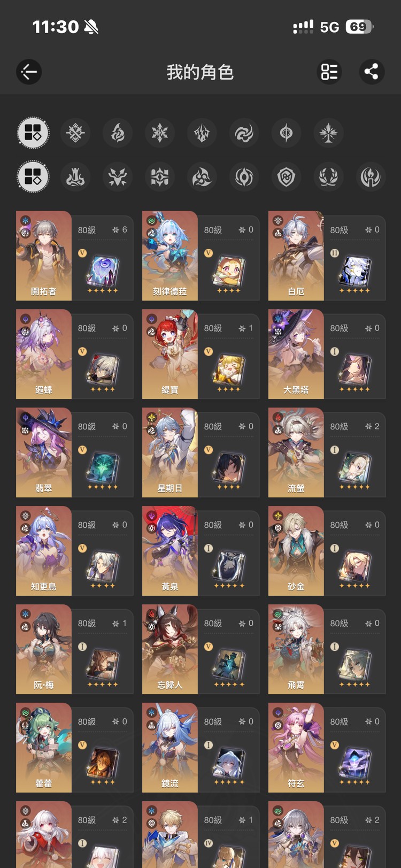Open 符玄 character details
Image resolution: width=401 pixels, height=868 pixels.
coord(327,748)
